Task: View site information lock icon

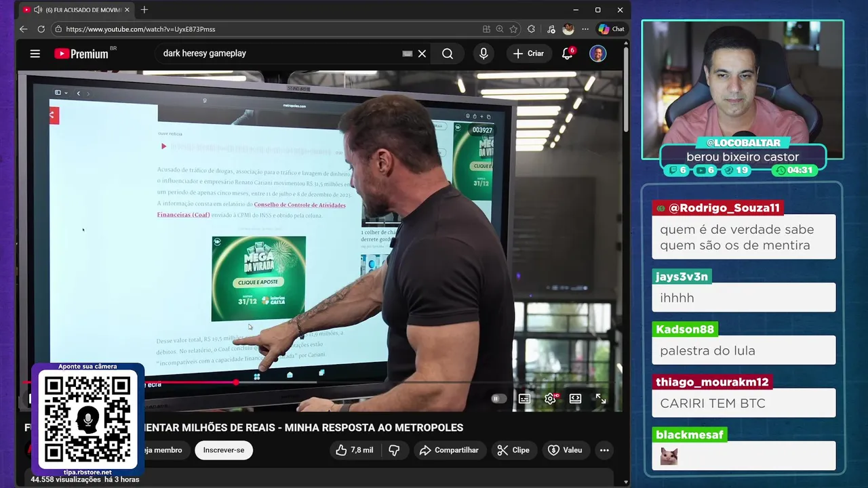Action: point(58,29)
